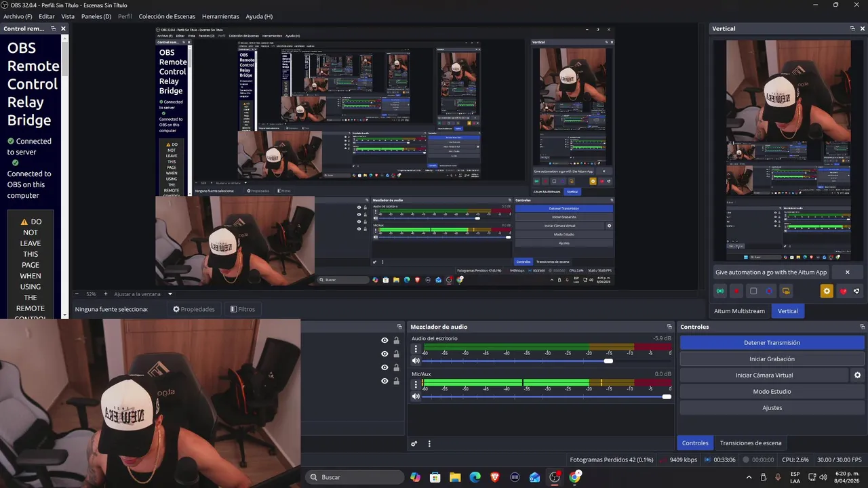Click the Aitum blue-ringed record icon
This screenshot has height=488, width=868.
coord(769,291)
